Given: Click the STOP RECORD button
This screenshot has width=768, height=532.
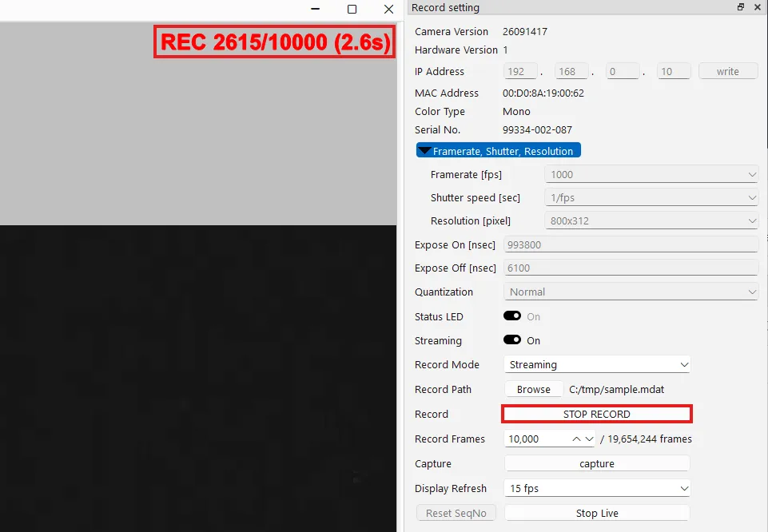Looking at the screenshot, I should [596, 414].
